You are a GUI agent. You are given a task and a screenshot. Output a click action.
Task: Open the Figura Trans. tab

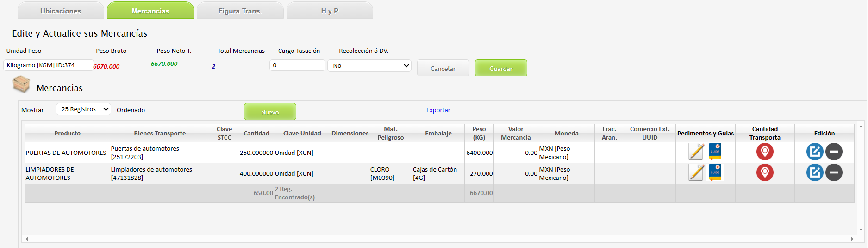point(240,11)
